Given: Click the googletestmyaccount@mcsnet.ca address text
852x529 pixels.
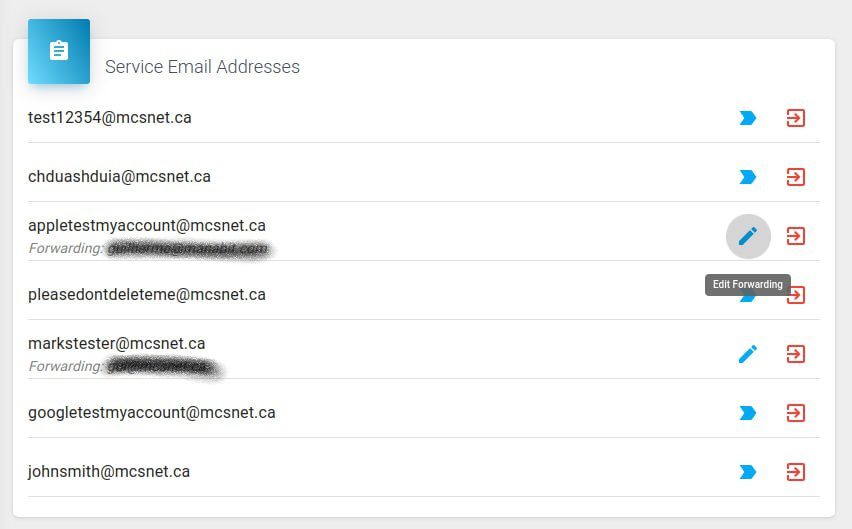Looking at the screenshot, I should pos(151,413).
